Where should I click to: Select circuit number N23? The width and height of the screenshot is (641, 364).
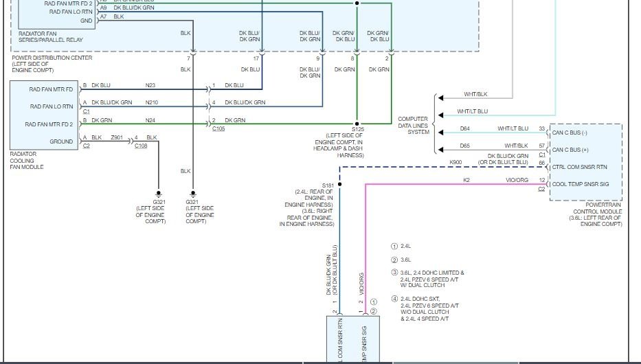coord(150,85)
